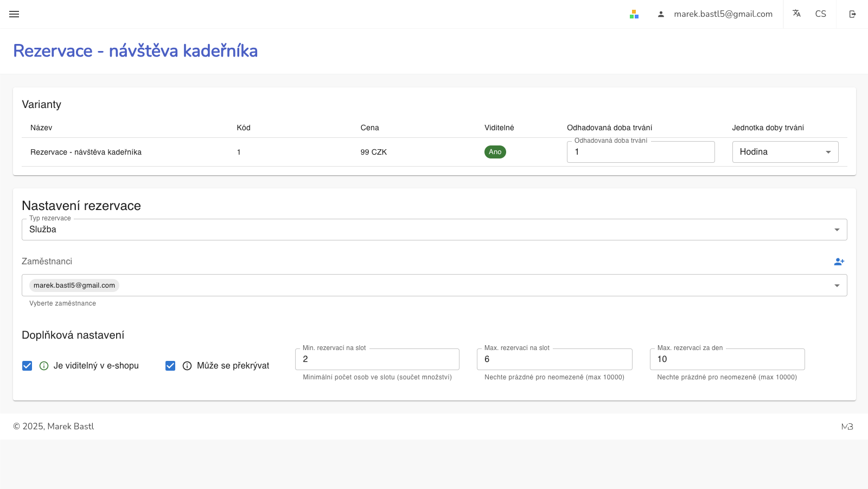Click the Odhadovaná doba trvání input field

click(x=640, y=152)
